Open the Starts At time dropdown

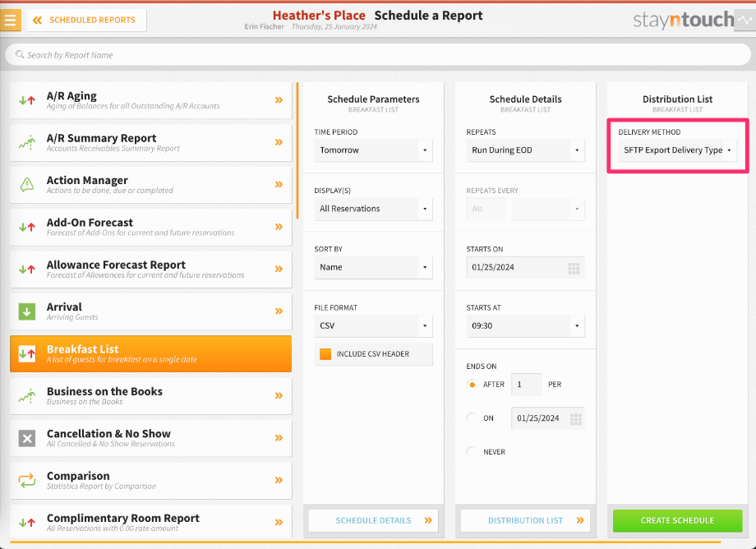click(525, 325)
